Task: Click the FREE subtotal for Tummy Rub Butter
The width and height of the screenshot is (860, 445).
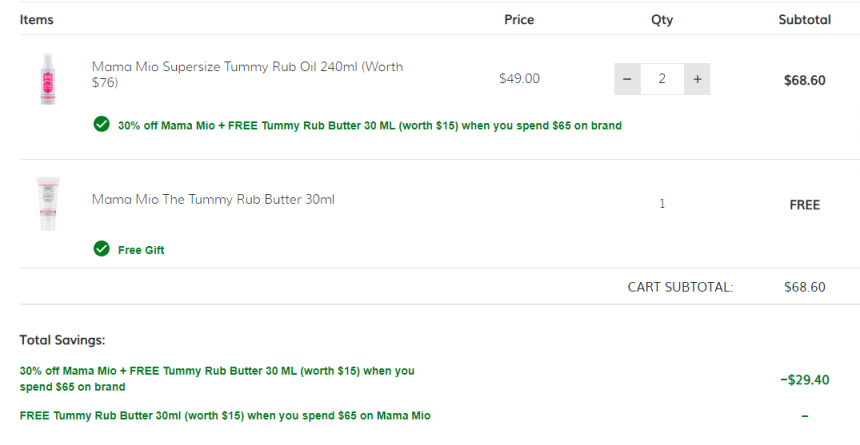Action: coord(805,205)
